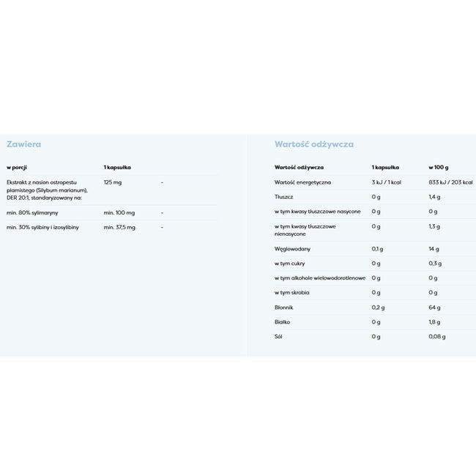Click the Wartość odżywcza blue heading

[x=314, y=144]
